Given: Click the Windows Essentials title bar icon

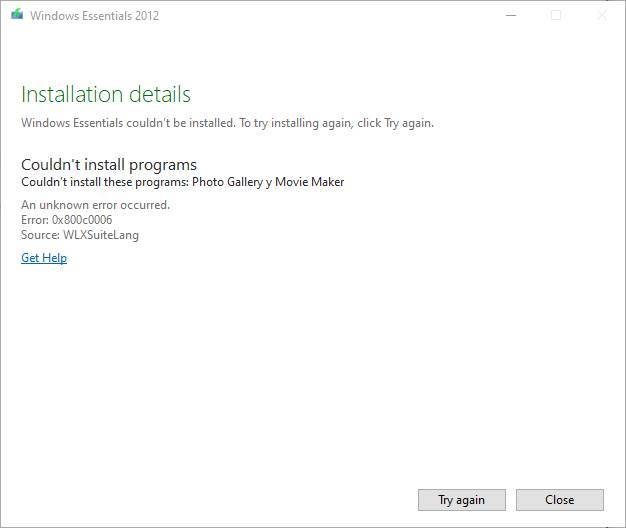Looking at the screenshot, I should (17, 15).
